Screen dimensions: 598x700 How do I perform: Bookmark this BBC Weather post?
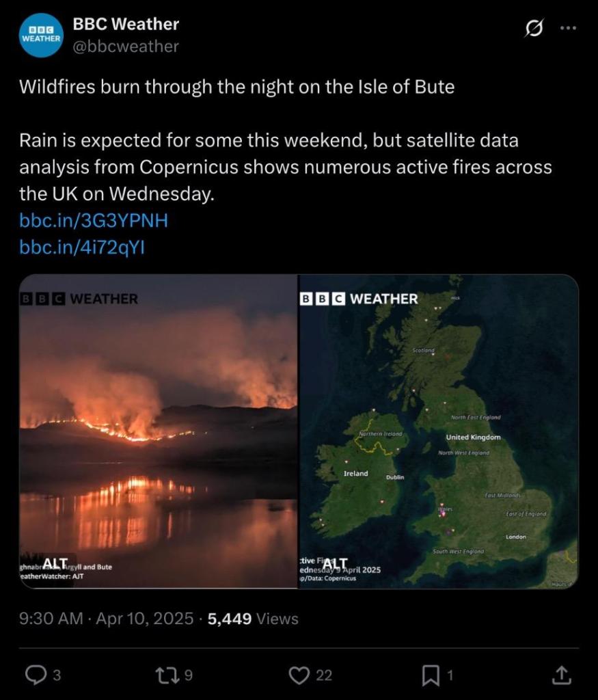[431, 675]
